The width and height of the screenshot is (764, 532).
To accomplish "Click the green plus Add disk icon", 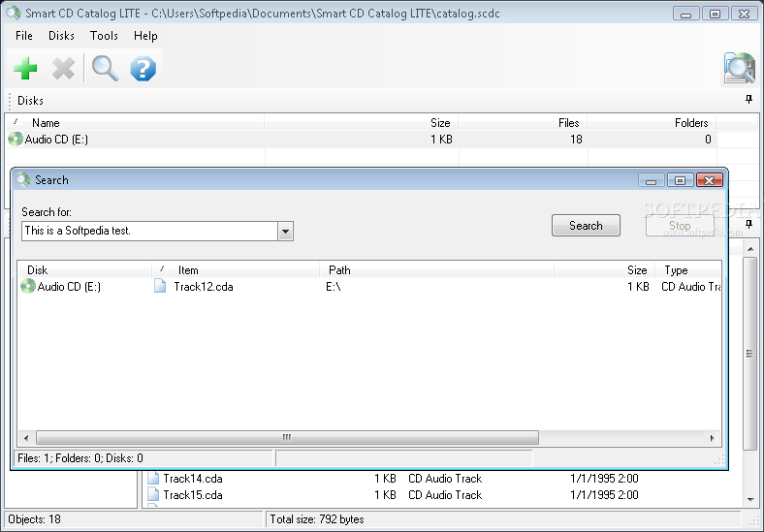I will point(25,68).
